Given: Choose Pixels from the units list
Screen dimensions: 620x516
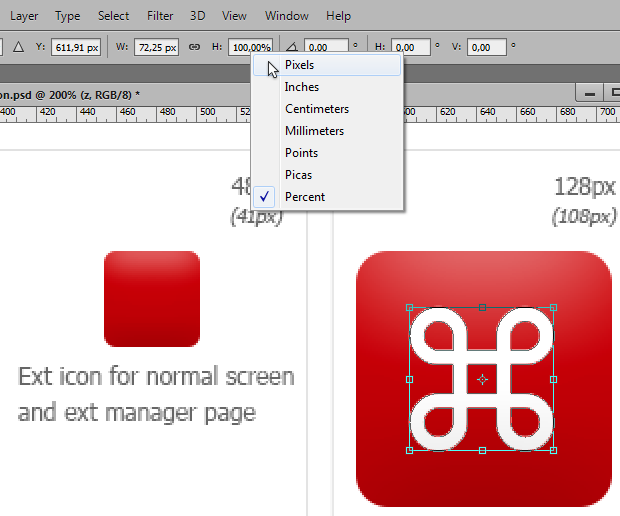Looking at the screenshot, I should (x=327, y=65).
